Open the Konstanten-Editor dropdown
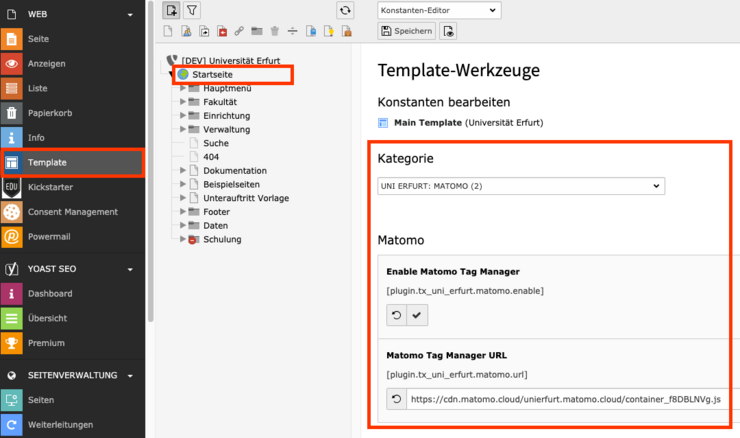This screenshot has height=438, width=740. tap(439, 10)
